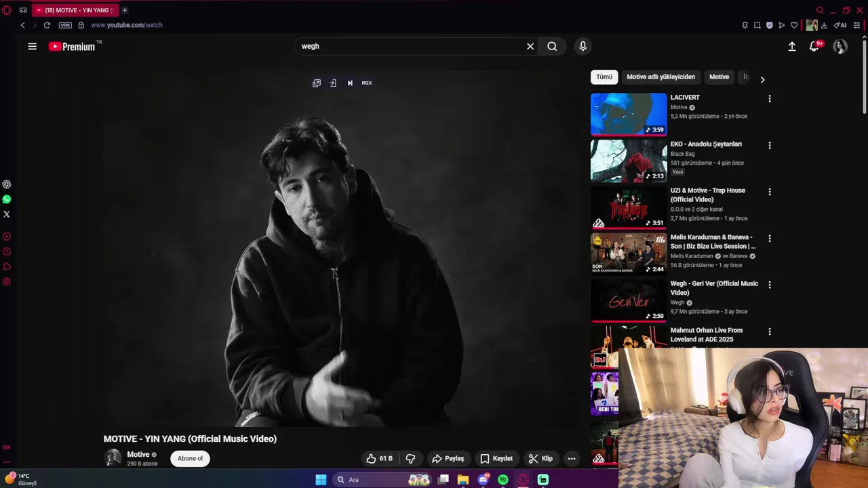Open Opera easy setup sliders
The width and height of the screenshot is (868, 488).
point(857,25)
